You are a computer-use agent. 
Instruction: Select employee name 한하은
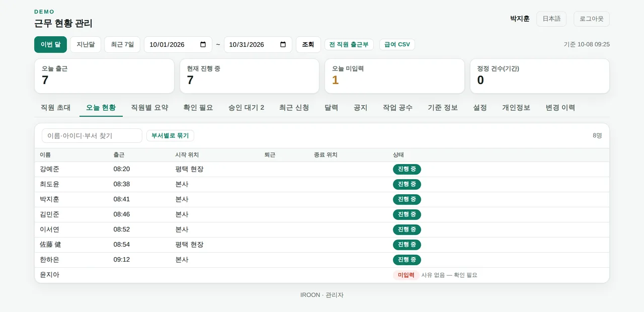pyautogui.click(x=50, y=260)
